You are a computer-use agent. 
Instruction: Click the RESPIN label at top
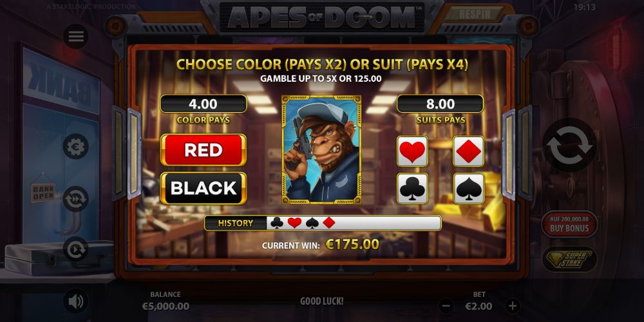(475, 14)
